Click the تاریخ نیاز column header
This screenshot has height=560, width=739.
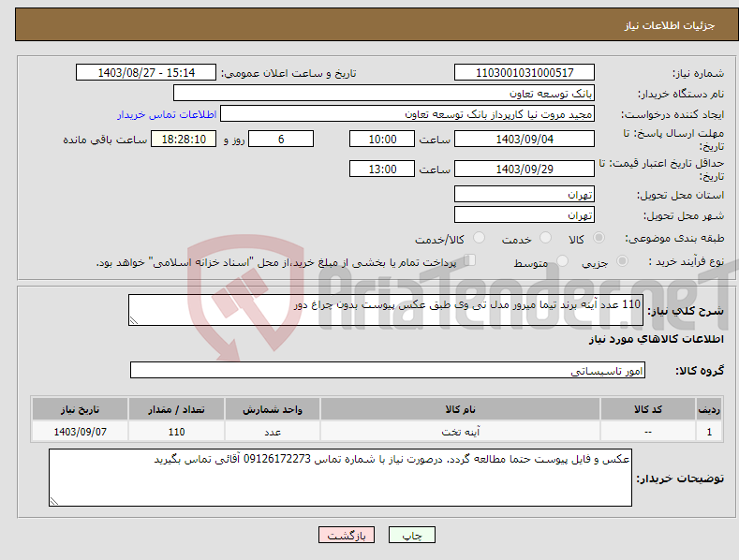[x=81, y=409]
